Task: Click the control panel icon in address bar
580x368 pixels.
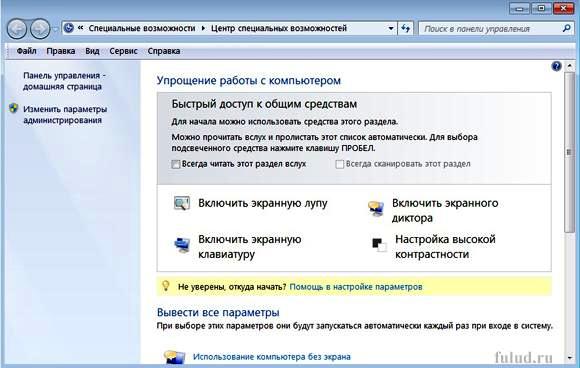Action: click(x=69, y=28)
